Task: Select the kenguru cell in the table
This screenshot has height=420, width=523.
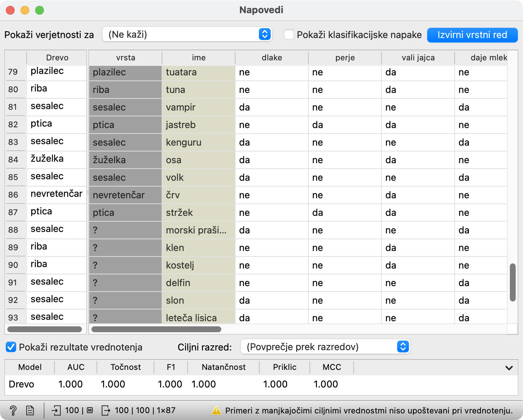Action: tap(198, 142)
